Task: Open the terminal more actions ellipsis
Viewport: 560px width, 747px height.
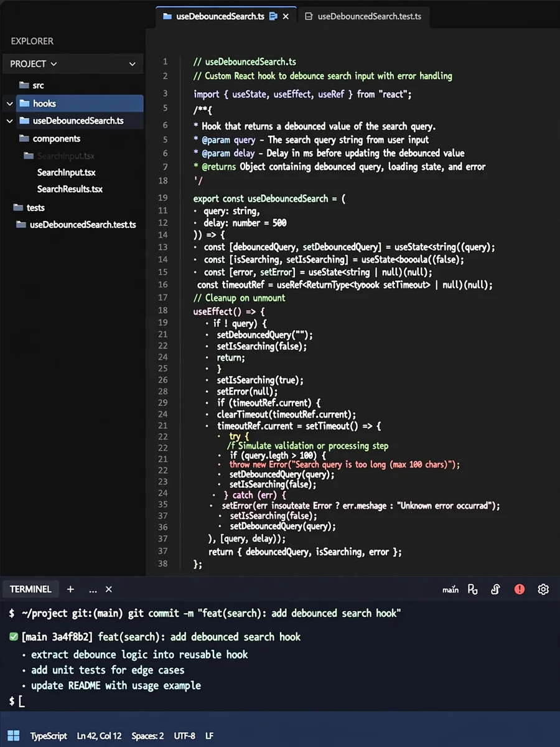Action: tap(93, 590)
